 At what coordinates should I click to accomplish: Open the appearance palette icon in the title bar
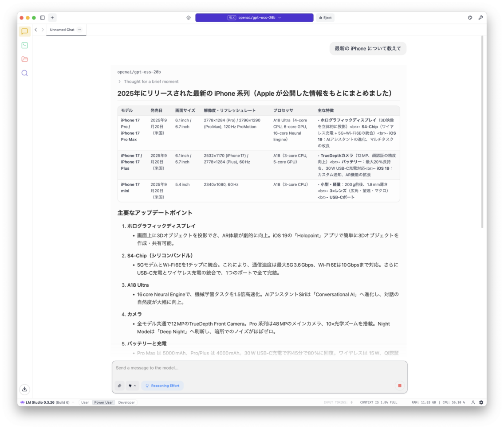click(x=470, y=18)
